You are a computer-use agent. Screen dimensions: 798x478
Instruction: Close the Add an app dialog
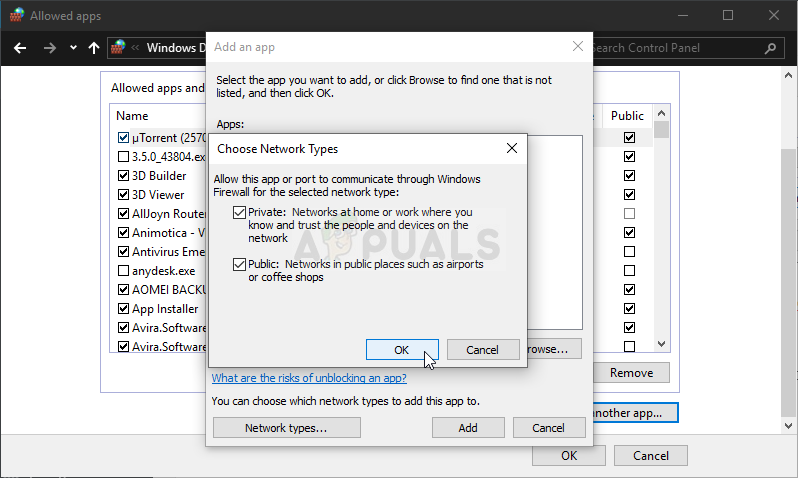(x=578, y=46)
